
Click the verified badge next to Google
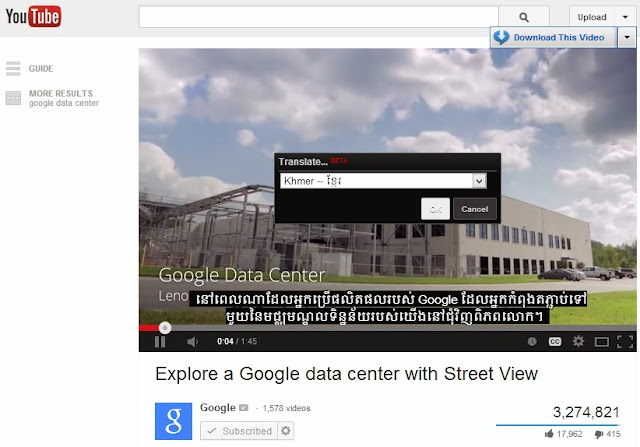(x=244, y=407)
